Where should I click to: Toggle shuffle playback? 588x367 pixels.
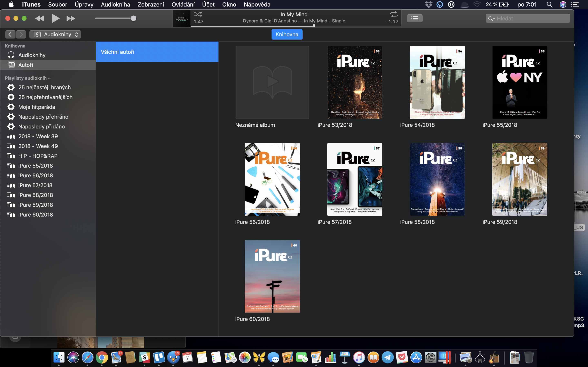coord(198,14)
